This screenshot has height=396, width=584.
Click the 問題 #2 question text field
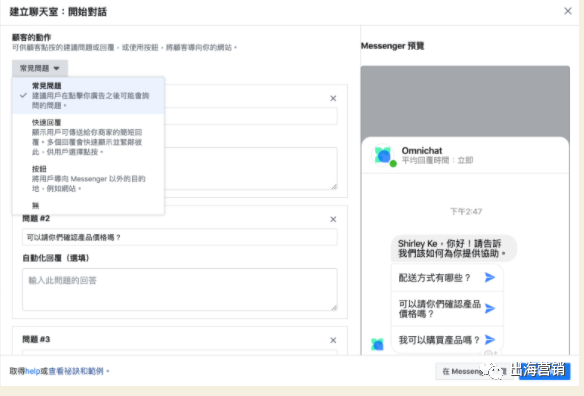180,237
